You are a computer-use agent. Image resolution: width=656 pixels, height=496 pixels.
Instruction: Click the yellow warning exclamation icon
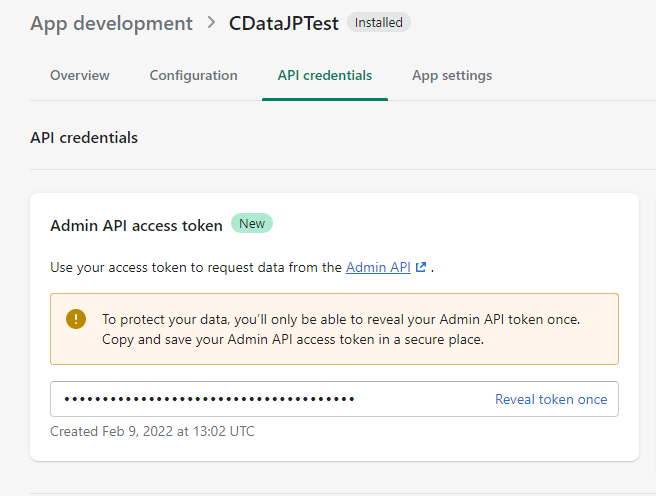pyautogui.click(x=76, y=319)
